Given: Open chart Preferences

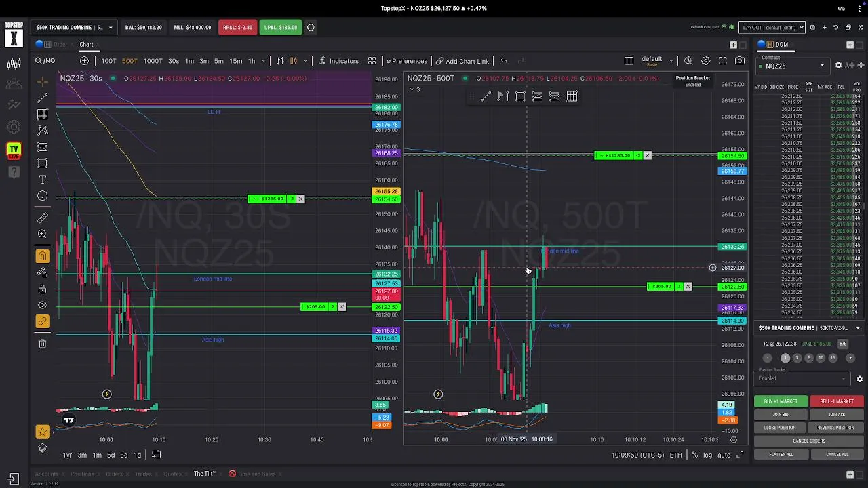Looking at the screenshot, I should tap(406, 61).
